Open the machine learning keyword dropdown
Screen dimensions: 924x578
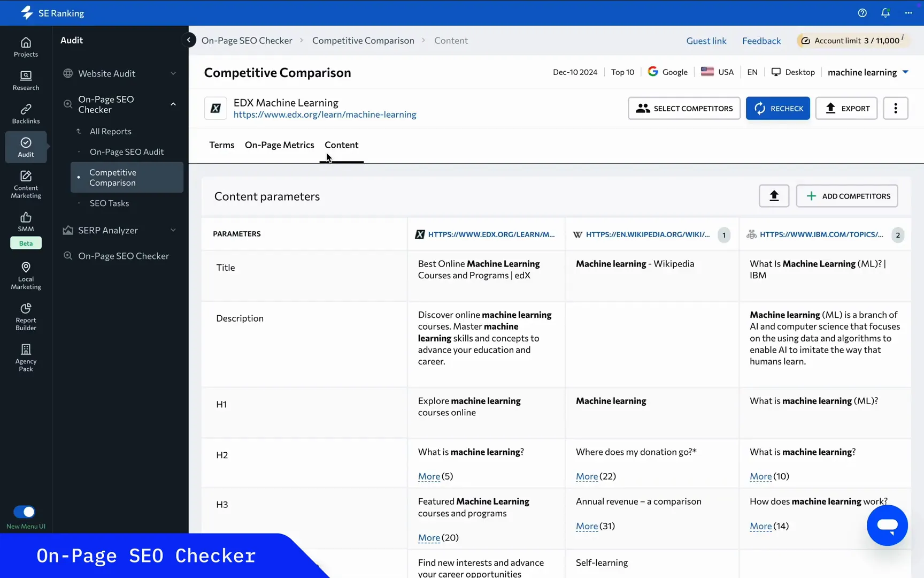867,72
